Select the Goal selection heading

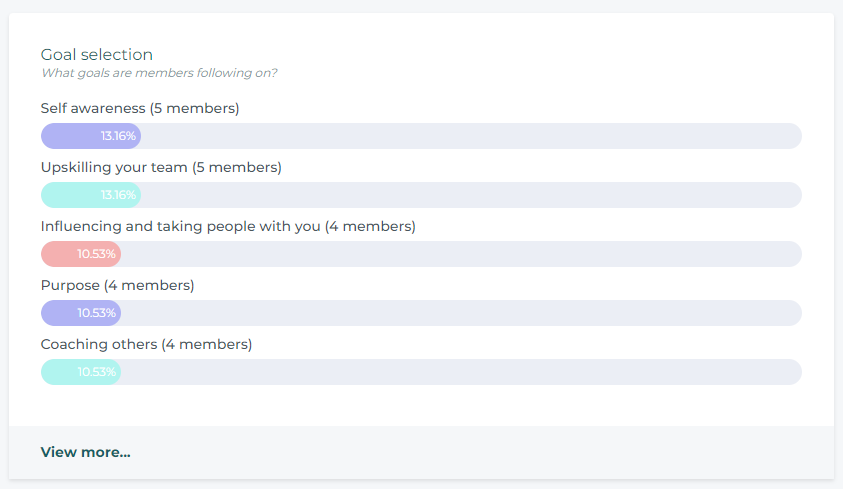coord(97,54)
